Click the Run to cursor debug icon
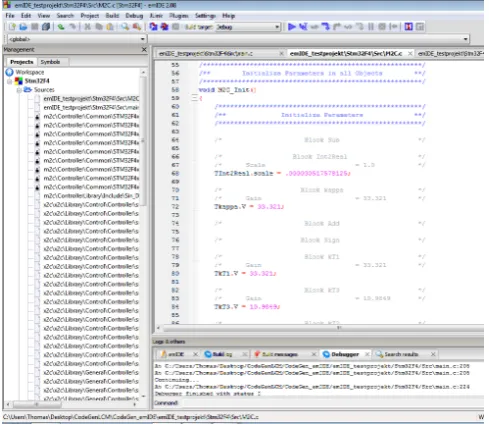 coord(303,27)
